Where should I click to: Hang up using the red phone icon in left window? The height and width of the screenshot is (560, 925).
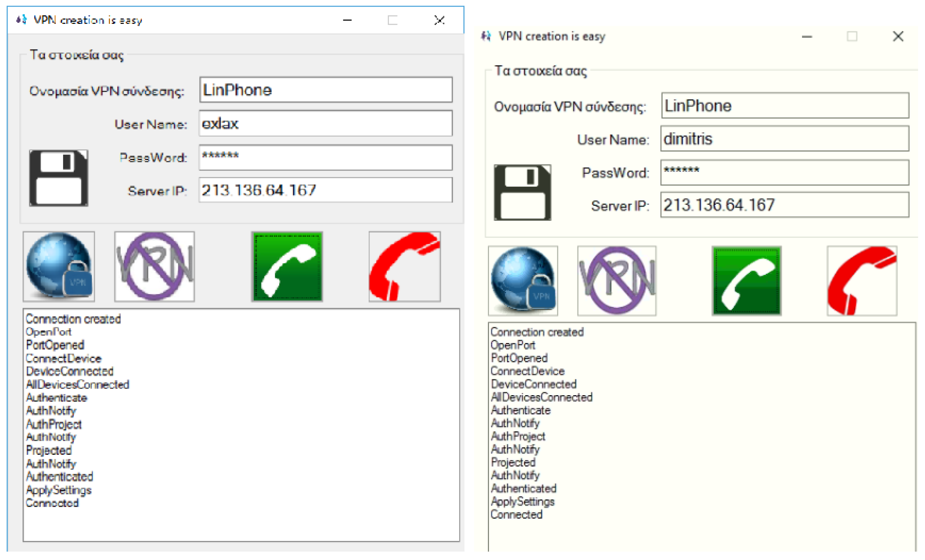[x=404, y=266]
